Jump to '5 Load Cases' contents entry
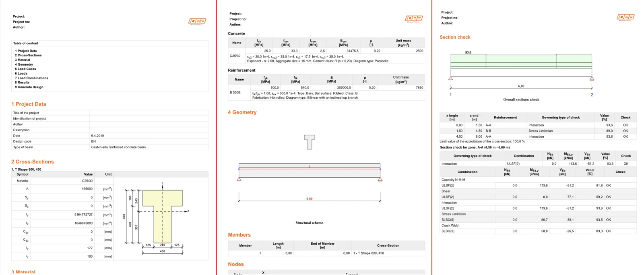 pyautogui.click(x=25, y=69)
